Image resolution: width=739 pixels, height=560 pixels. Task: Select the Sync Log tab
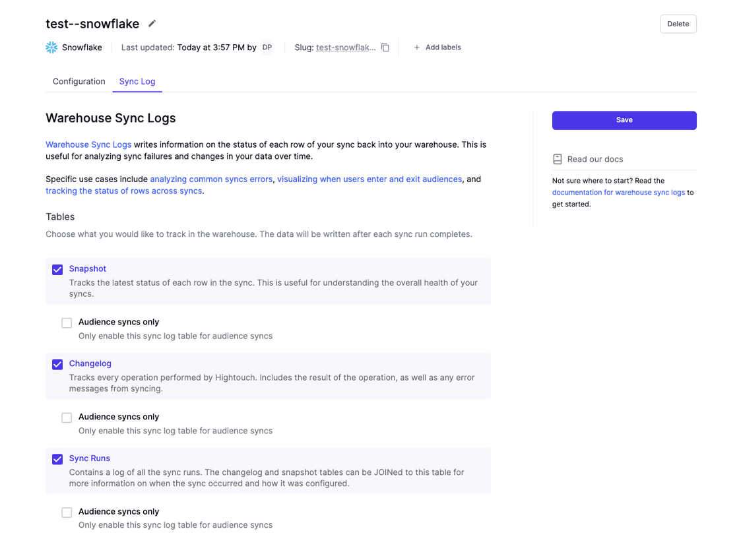click(x=137, y=82)
